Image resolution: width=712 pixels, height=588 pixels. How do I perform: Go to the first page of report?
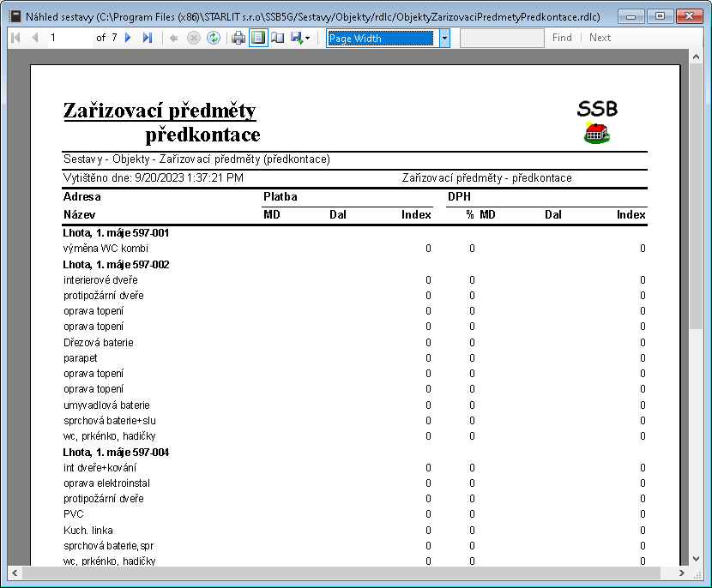[x=15, y=38]
